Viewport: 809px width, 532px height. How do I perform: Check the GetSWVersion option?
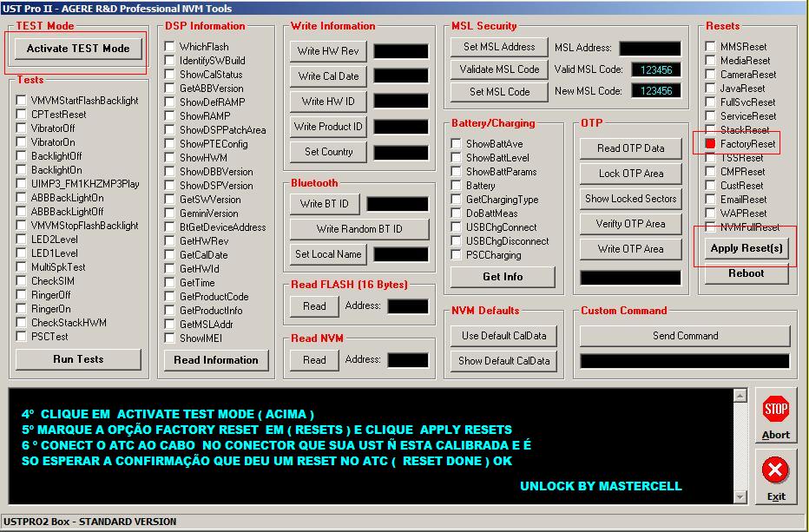point(170,200)
